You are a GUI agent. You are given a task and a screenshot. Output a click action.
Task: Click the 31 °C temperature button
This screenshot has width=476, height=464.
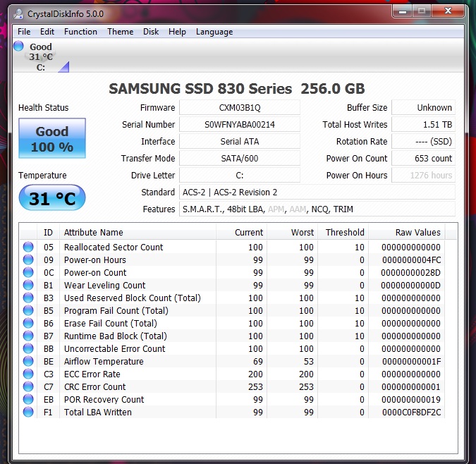point(52,198)
